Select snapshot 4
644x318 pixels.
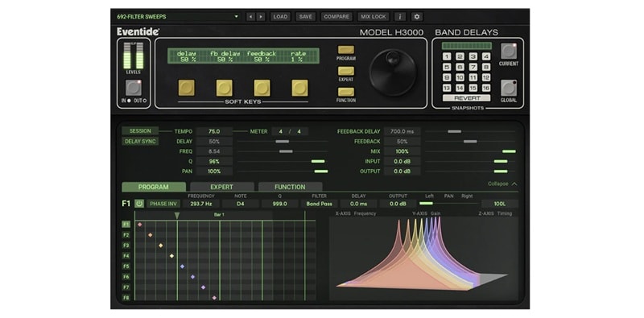486,56
